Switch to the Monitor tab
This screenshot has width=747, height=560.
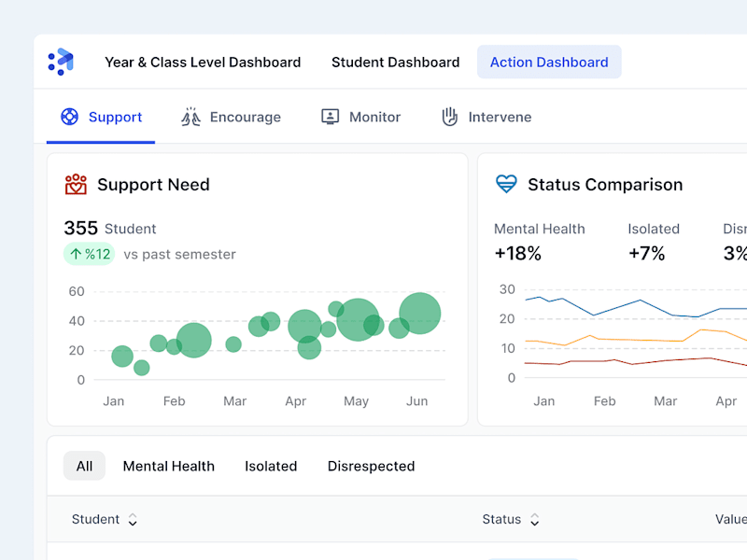[x=360, y=118]
